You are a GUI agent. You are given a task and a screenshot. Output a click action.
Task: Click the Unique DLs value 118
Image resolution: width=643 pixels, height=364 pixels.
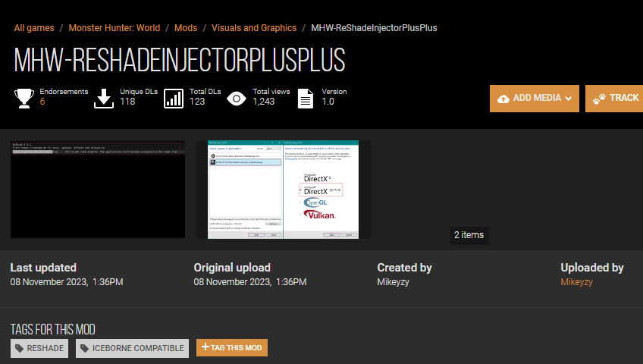coord(127,102)
